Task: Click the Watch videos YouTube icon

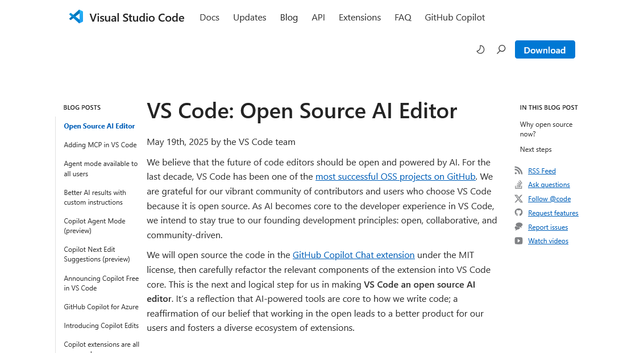Action: [x=518, y=241]
